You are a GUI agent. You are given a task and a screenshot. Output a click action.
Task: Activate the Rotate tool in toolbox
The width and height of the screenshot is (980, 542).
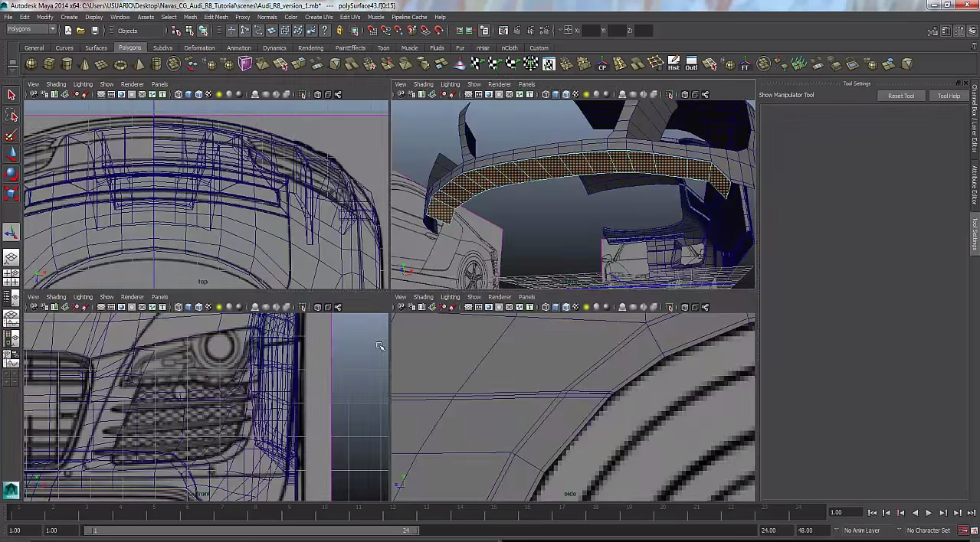[11, 173]
